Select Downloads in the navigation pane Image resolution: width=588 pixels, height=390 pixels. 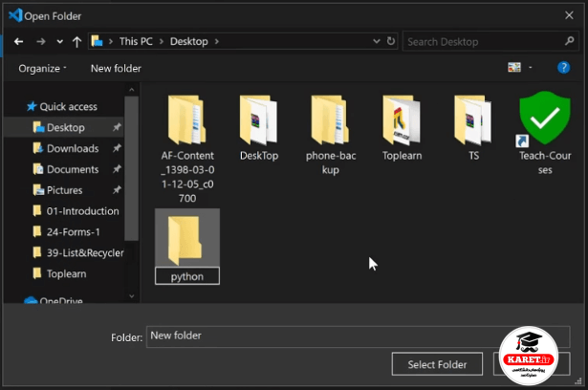click(64, 148)
